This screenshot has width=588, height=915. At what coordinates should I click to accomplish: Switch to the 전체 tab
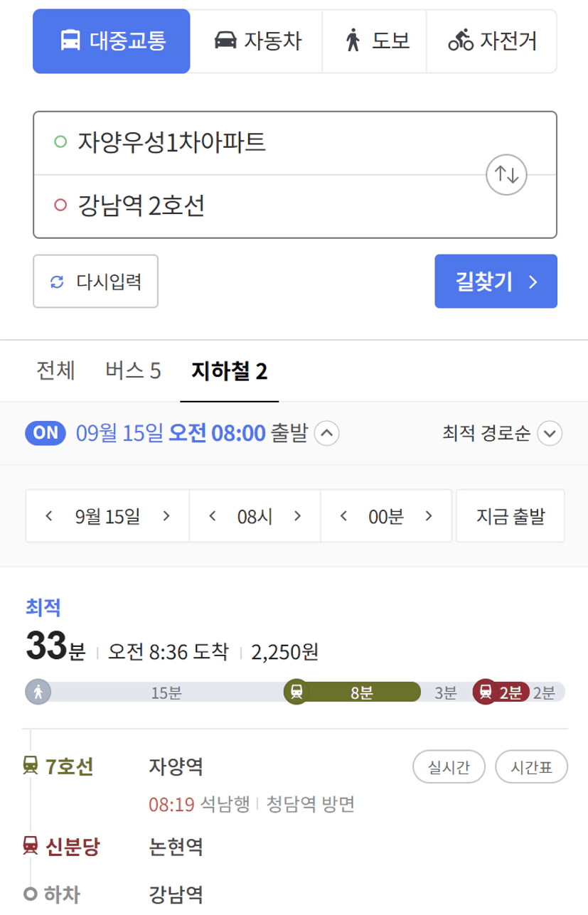click(55, 371)
